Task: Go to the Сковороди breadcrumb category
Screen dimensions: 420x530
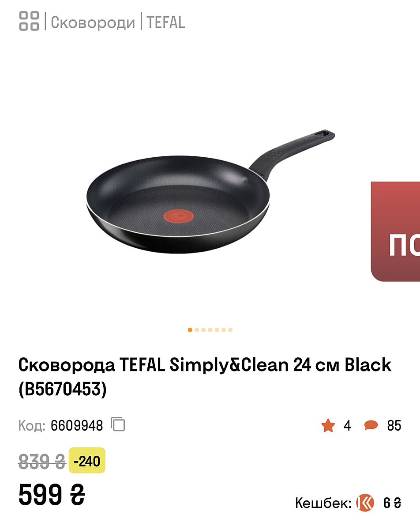Action: tap(93, 22)
